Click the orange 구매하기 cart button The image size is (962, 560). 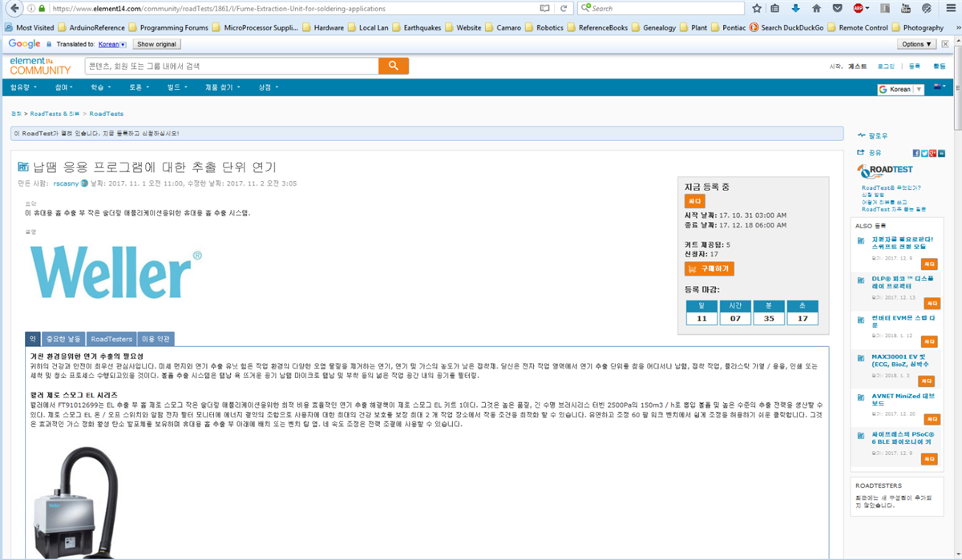tap(709, 269)
